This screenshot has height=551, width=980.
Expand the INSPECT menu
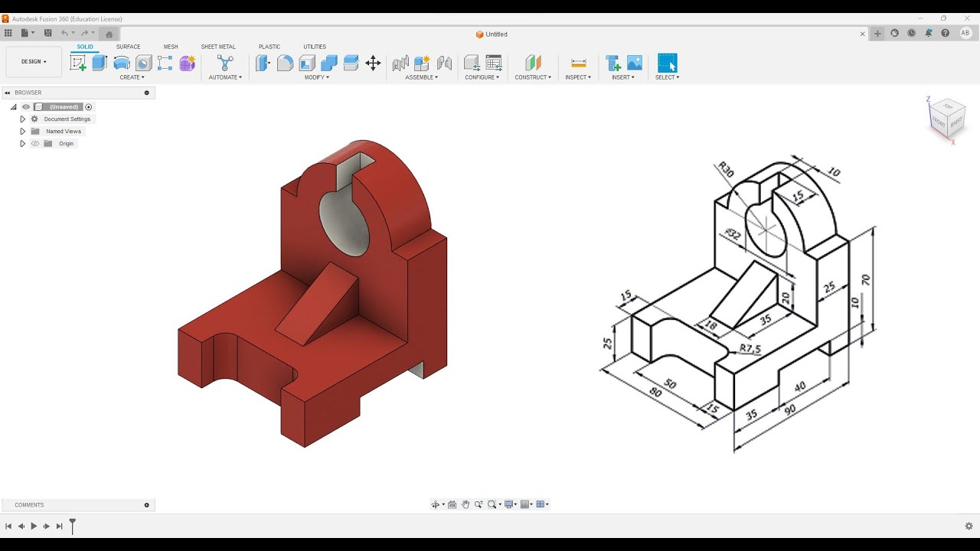tap(578, 77)
